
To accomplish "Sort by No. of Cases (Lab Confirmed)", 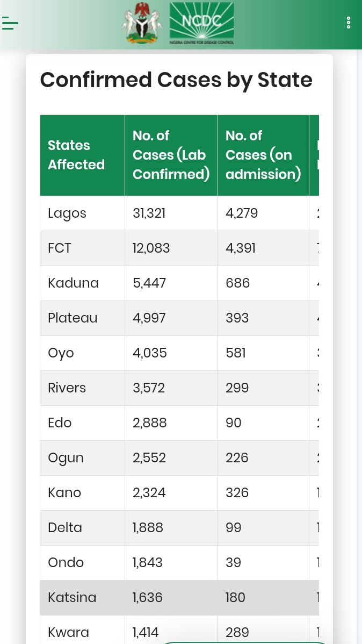I will coord(171,155).
